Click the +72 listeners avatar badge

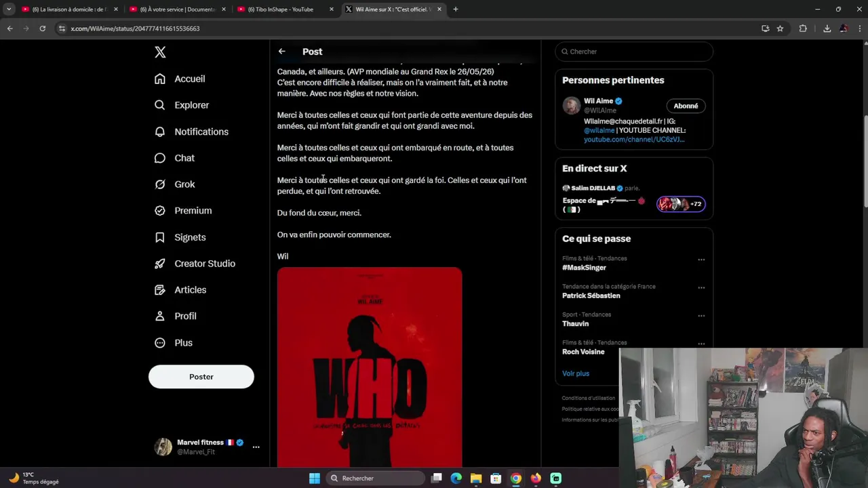click(x=681, y=204)
